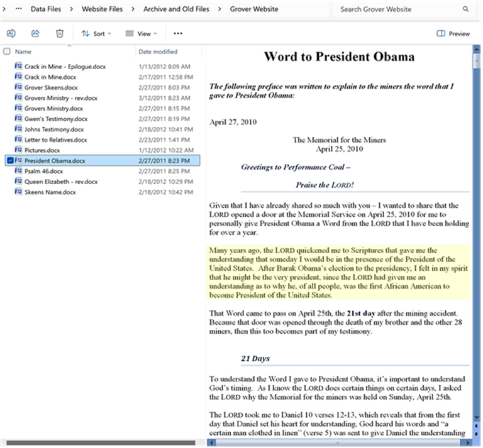
Task: Navigate to Archive and Old Files breadcrumb
Action: tap(177, 9)
